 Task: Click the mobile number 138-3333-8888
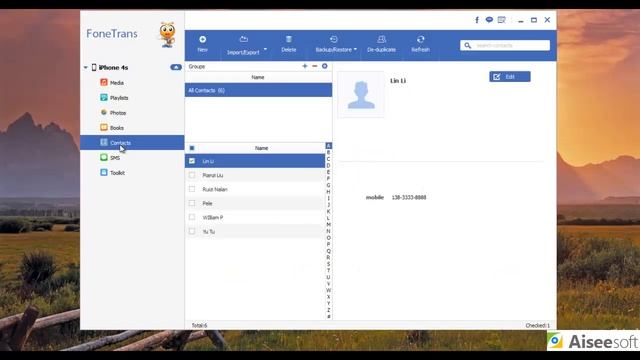(409, 198)
